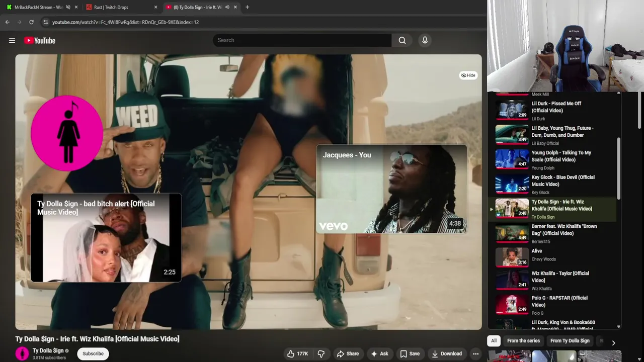644x362 pixels.
Task: Dislike this video
Action: (x=321, y=353)
